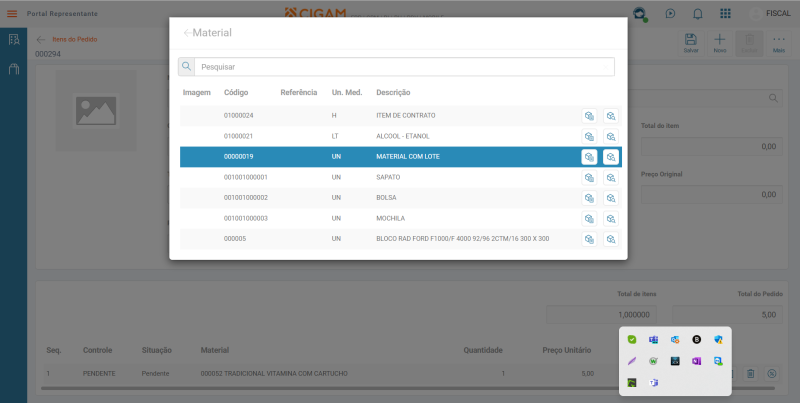This screenshot has height=403, width=800.
Task: Select BLOCO RAD FORD F1000/F 4000 row
Action: (x=401, y=239)
